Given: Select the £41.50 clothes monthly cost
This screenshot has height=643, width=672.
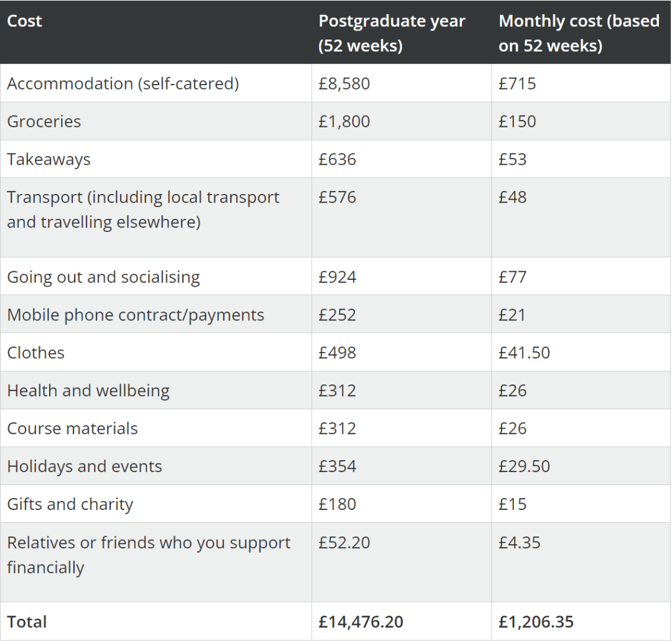Looking at the screenshot, I should [524, 353].
